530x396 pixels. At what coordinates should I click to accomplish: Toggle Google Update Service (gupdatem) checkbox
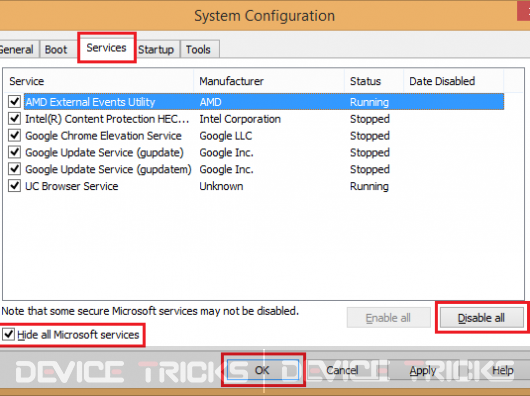click(14, 169)
